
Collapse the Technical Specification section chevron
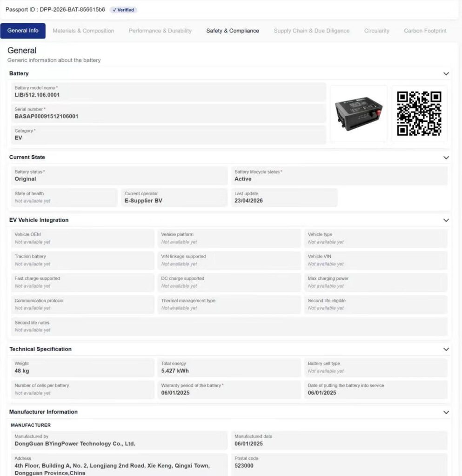pyautogui.click(x=446, y=350)
